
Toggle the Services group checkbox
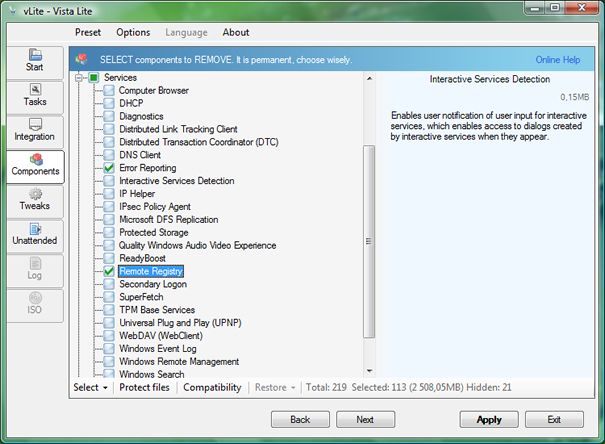tap(94, 78)
